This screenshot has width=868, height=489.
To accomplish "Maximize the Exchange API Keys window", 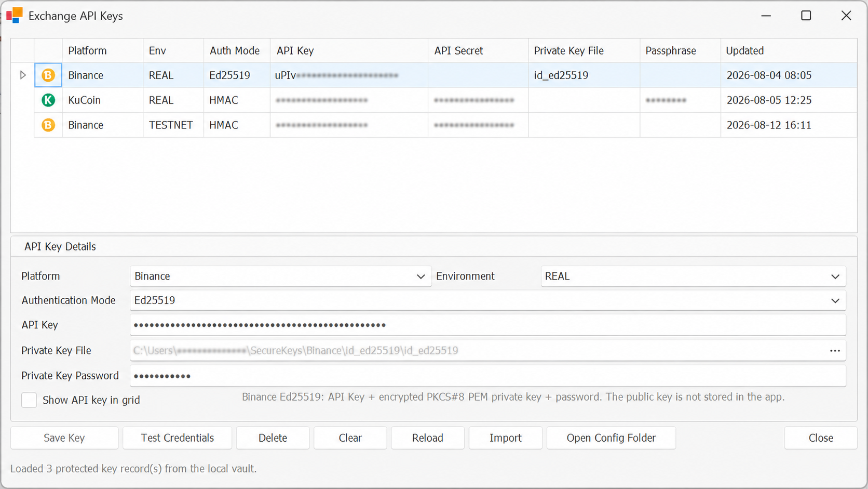I will [806, 16].
